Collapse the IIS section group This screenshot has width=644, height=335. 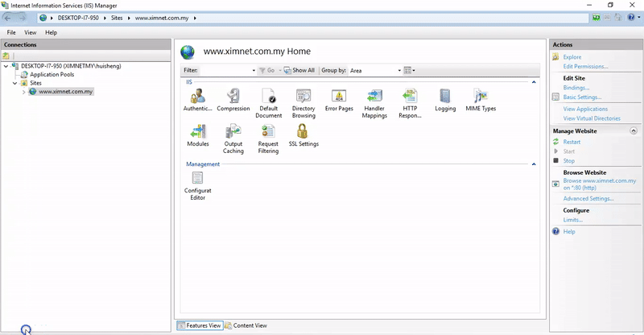(534, 82)
